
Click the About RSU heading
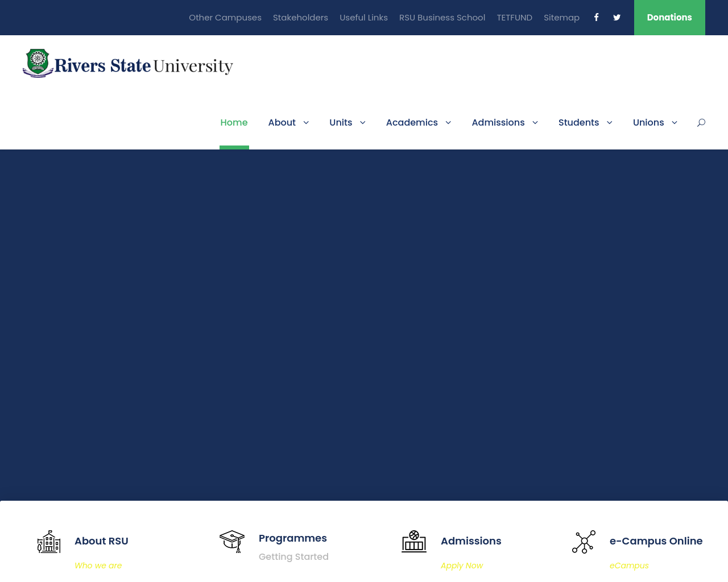coord(101,541)
